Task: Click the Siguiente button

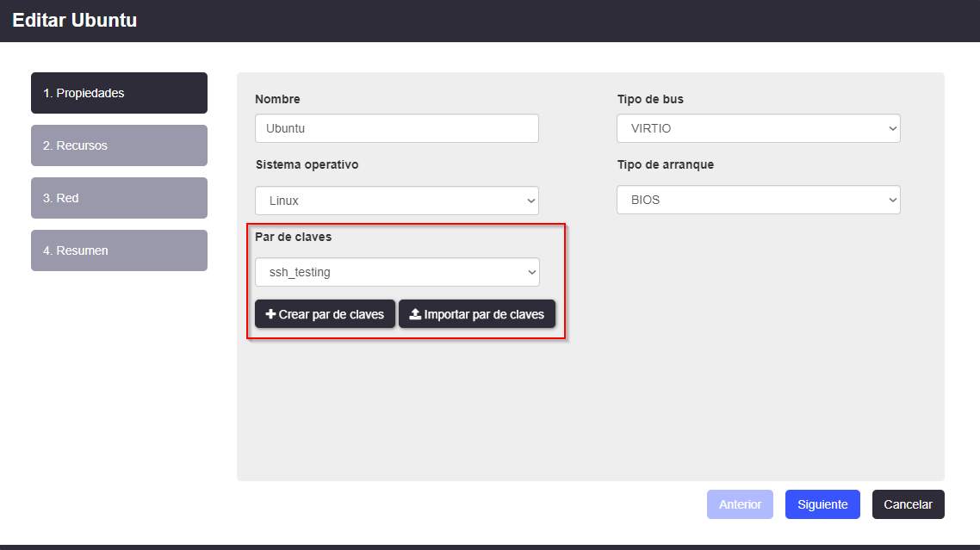Action: (822, 504)
